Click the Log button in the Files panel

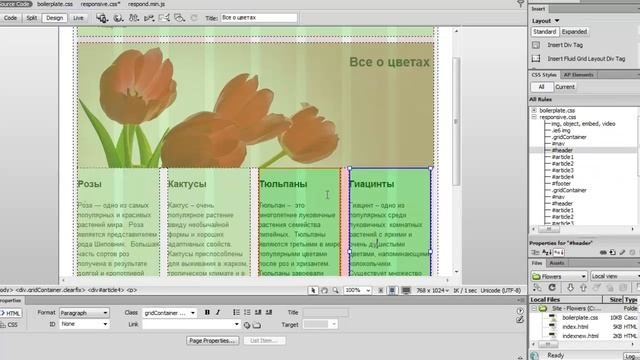pos(631,356)
